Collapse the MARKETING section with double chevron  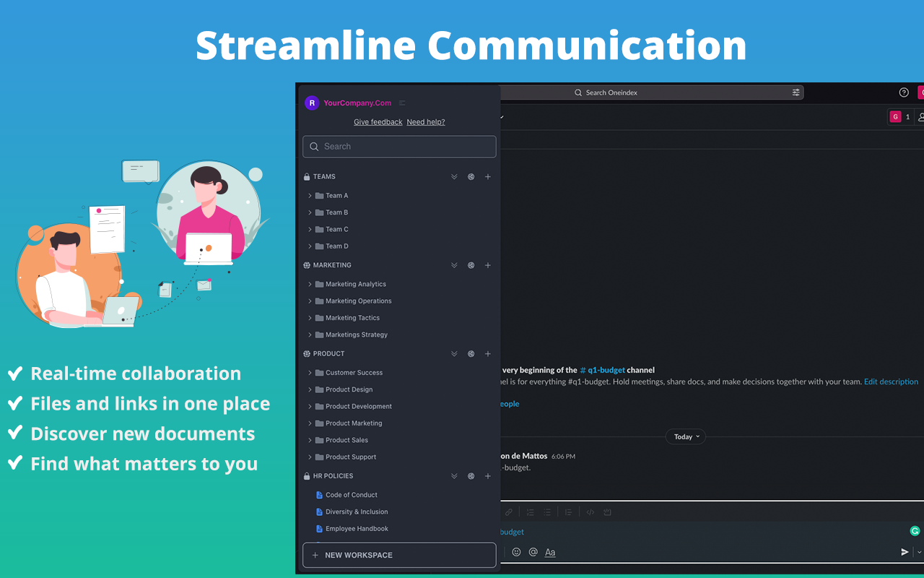tap(454, 265)
